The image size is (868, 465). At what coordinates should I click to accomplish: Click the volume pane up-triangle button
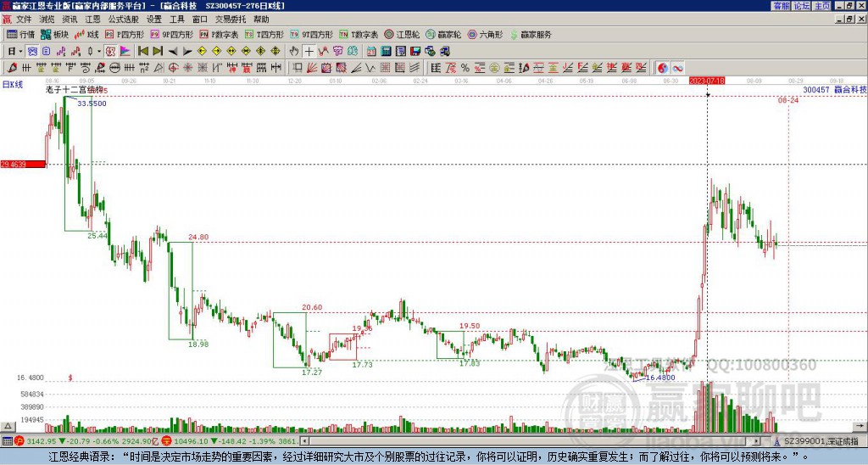click(x=7, y=426)
